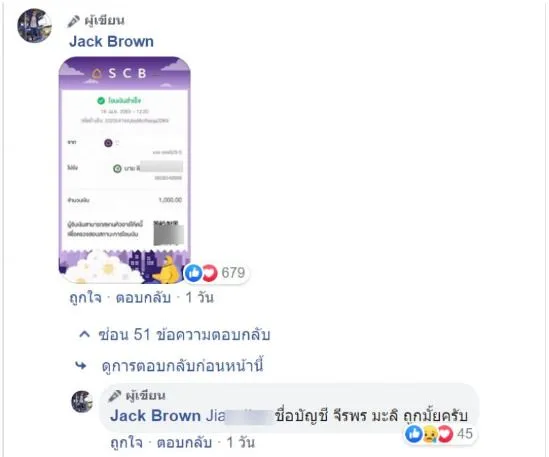Open the top comment's 1 วัน timestamp

coord(199,298)
